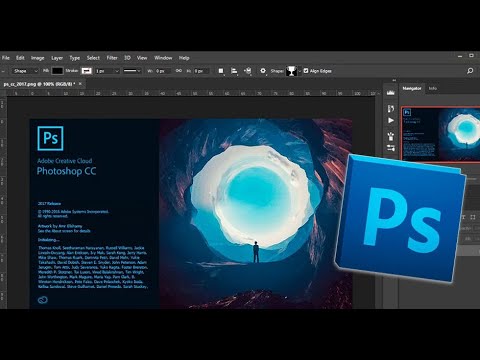Select the ps_cc_2017.png document tab
This screenshot has height=360, width=480.
(39, 84)
